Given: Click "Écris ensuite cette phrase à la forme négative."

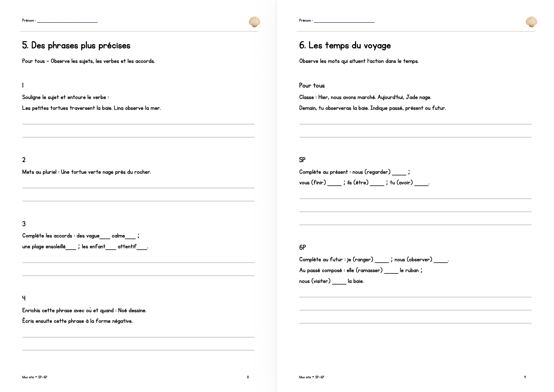Looking at the screenshot, I should tap(77, 321).
